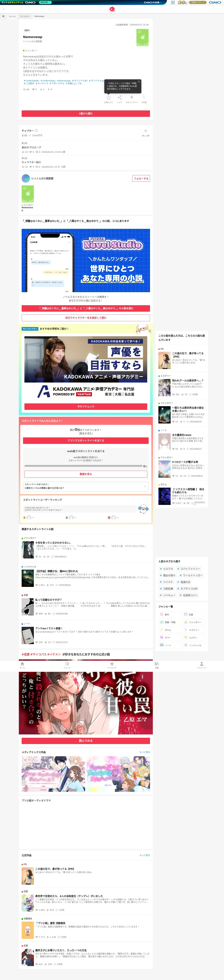
Task: Click the home icon in the breadcrumb
Action: [x=3, y=16]
